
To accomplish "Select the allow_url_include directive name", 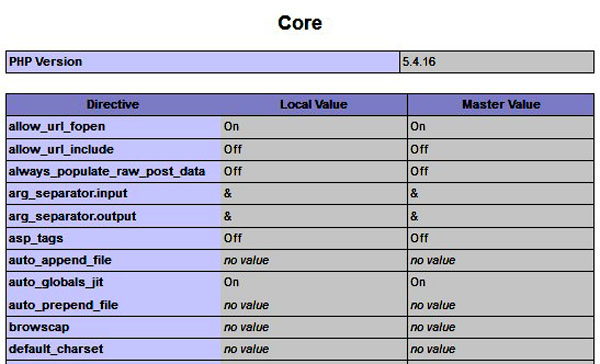I will pyautogui.click(x=61, y=150).
